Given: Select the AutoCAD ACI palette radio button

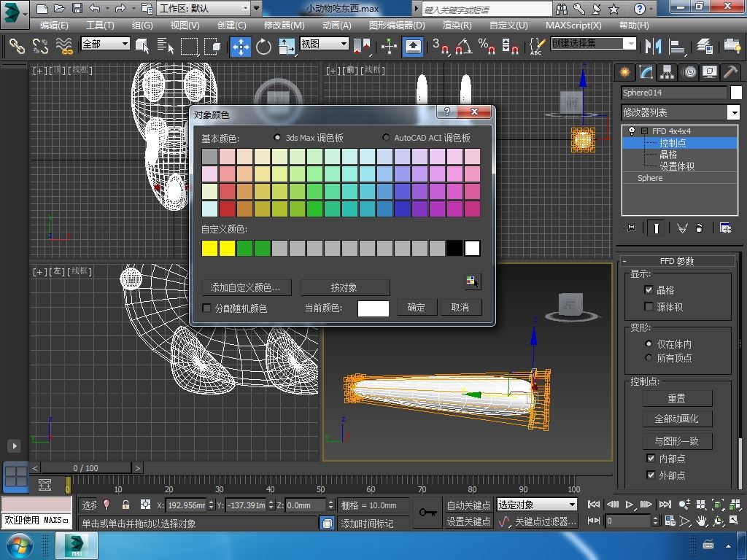Looking at the screenshot, I should (386, 137).
